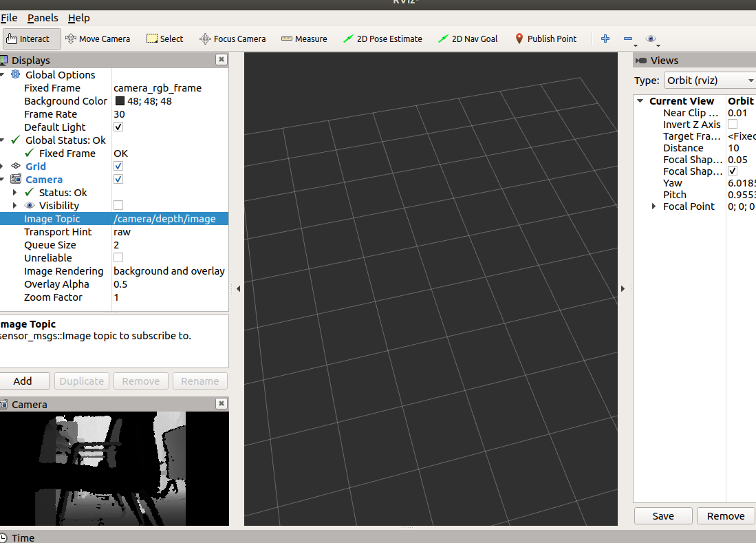Click the 2D Pose Estimate tool
This screenshot has height=543, width=756.
[x=382, y=39]
